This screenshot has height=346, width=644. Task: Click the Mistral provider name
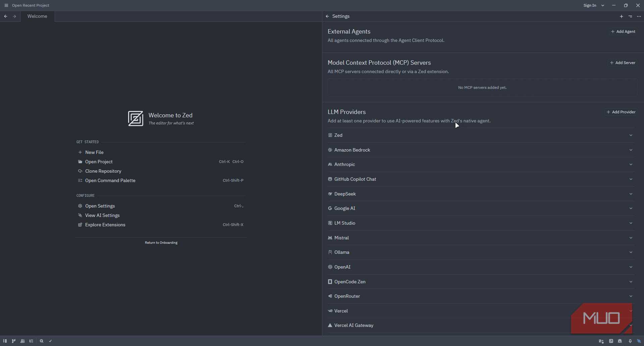tap(341, 238)
